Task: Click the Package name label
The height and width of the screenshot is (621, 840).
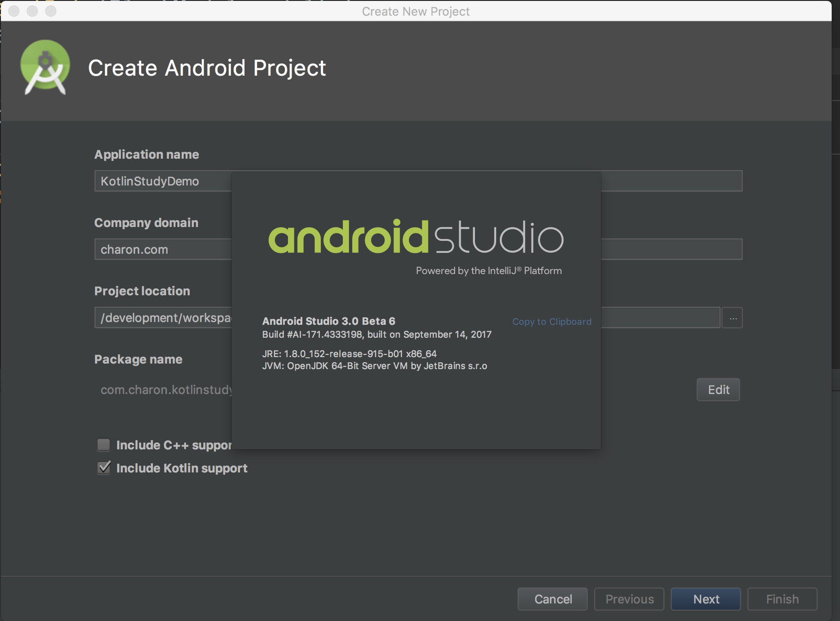Action: (138, 359)
